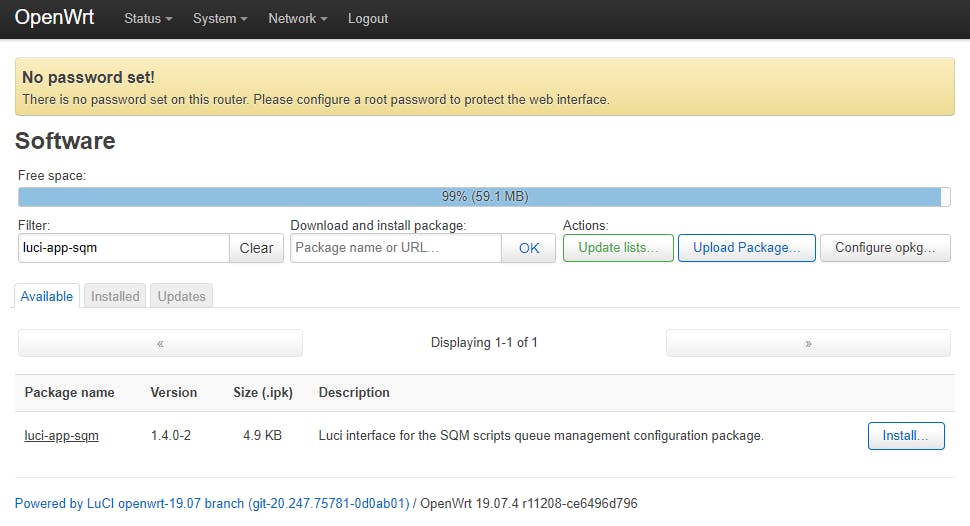Viewport: 970px width, 526px height.
Task: Open the Status dropdown menu
Action: tap(148, 19)
